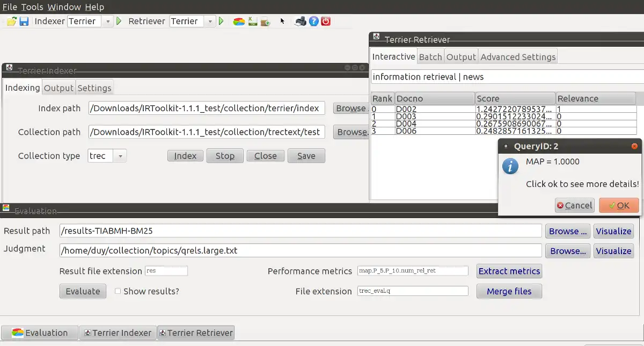Click the Stop button in Terrier Indexer
The image size is (644, 346).
(x=225, y=156)
